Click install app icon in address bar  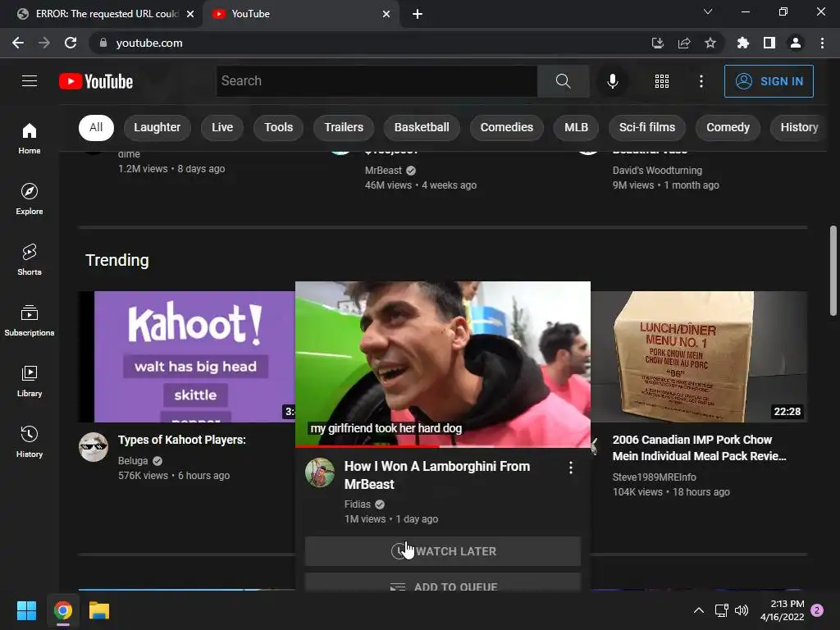coord(658,43)
